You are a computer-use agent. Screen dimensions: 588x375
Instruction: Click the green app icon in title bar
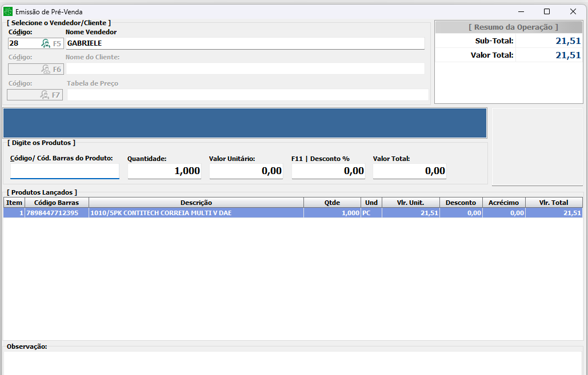click(8, 11)
